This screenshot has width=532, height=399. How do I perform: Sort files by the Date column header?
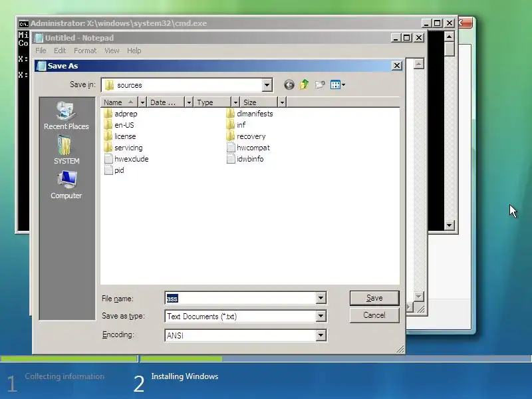pos(166,102)
